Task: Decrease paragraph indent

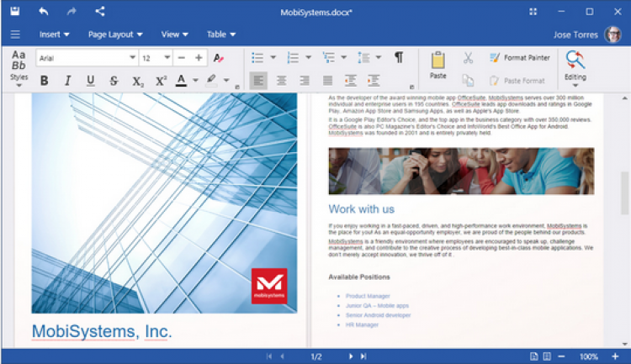Action: [351, 81]
